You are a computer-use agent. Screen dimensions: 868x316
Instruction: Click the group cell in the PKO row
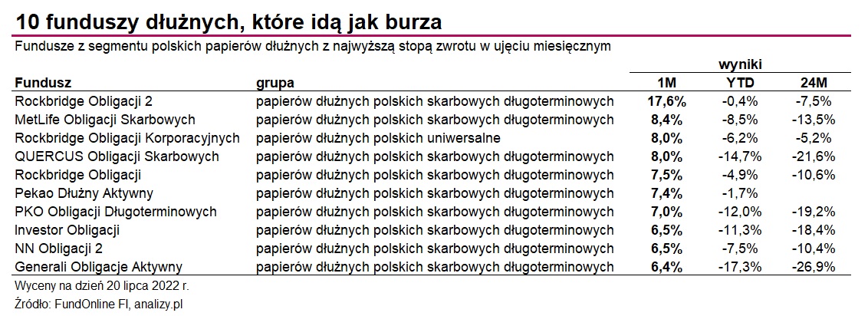point(435,212)
